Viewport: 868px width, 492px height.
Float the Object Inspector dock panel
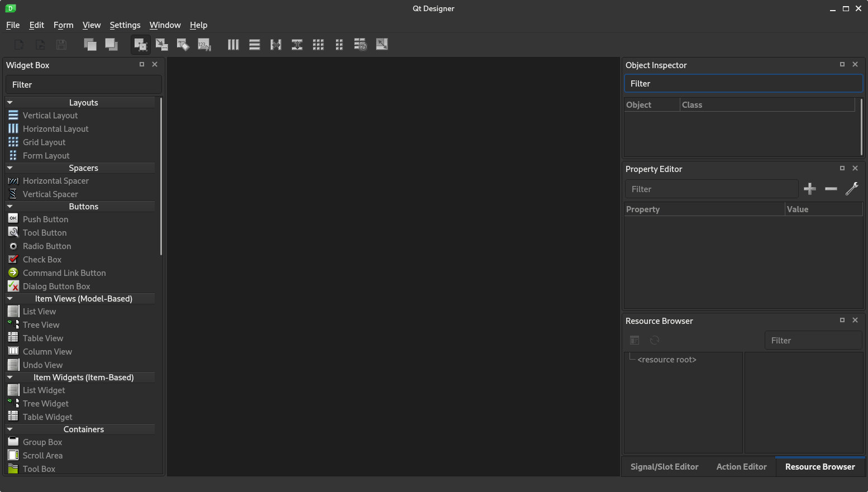pyautogui.click(x=842, y=64)
